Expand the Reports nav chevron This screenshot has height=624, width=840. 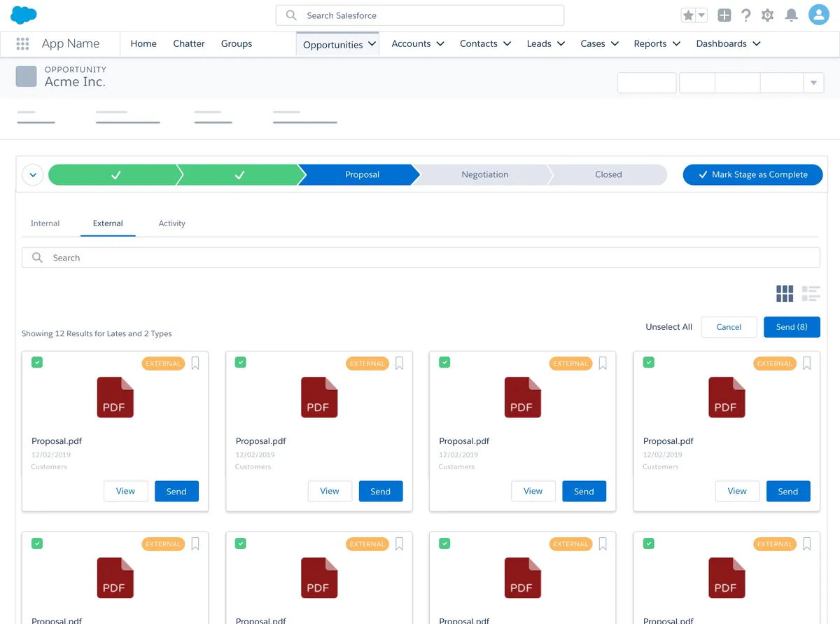click(677, 43)
